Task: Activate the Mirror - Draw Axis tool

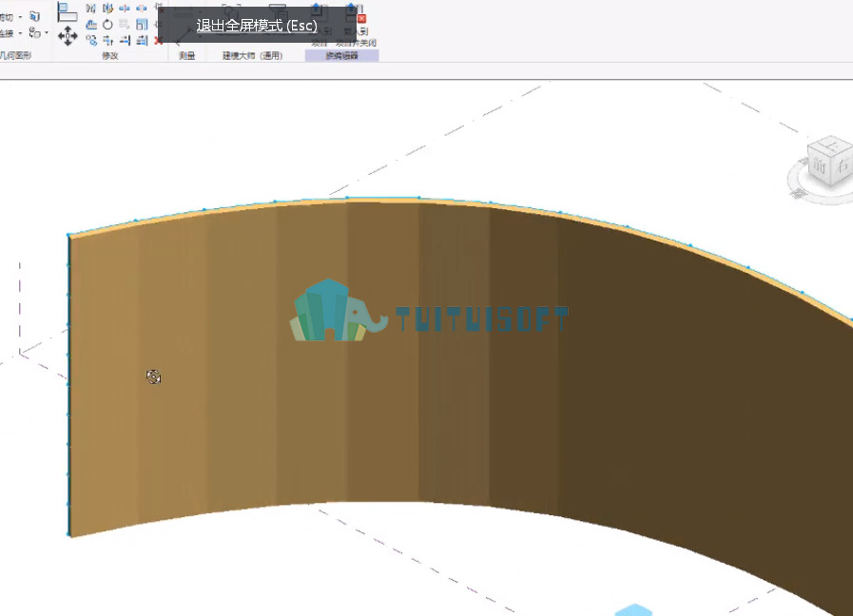Action: tap(107, 9)
